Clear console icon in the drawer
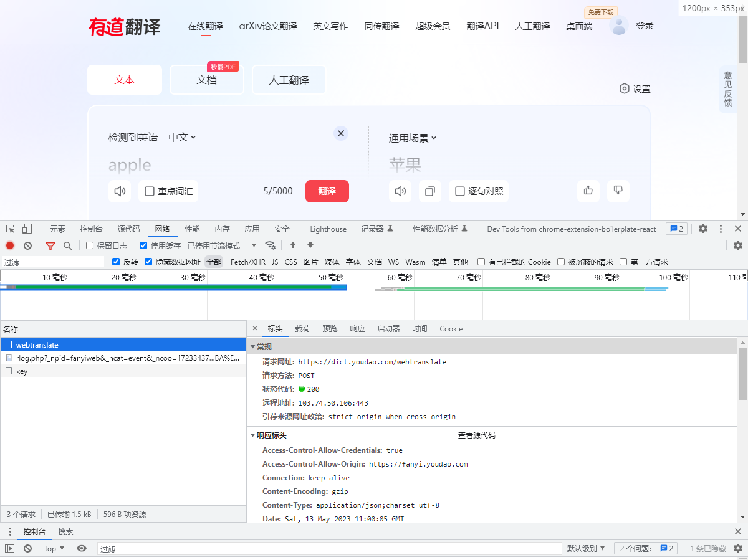Image resolution: width=748 pixels, height=560 pixels. click(27, 549)
